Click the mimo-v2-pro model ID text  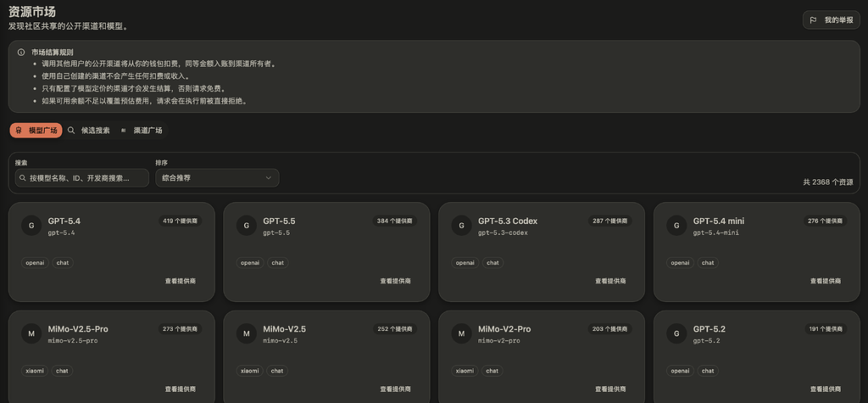point(498,341)
